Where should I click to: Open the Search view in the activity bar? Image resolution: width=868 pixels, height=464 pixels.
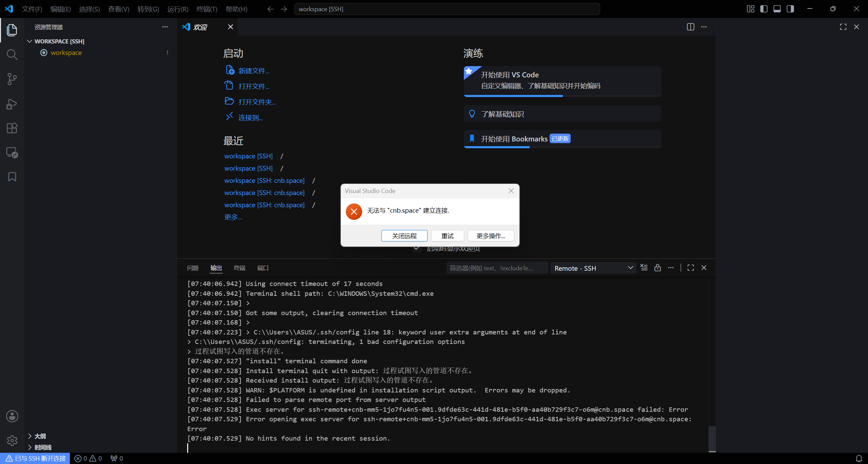[x=12, y=55]
